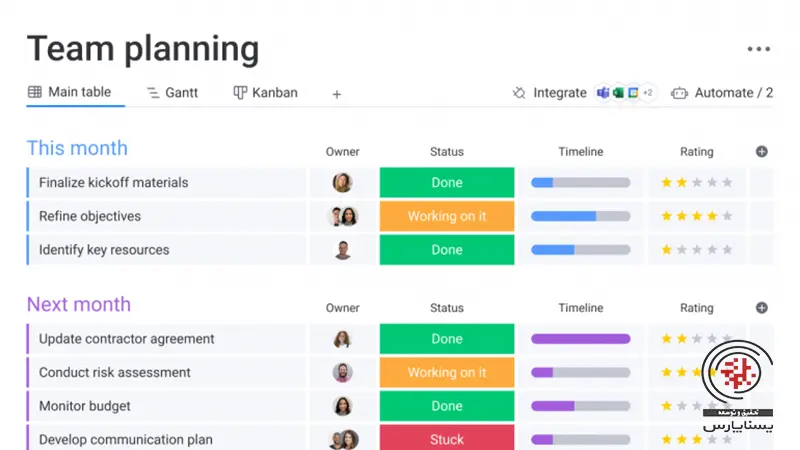Image resolution: width=800 pixels, height=450 pixels.
Task: Click owner avatar for Finalize kickoff materials
Action: (342, 183)
